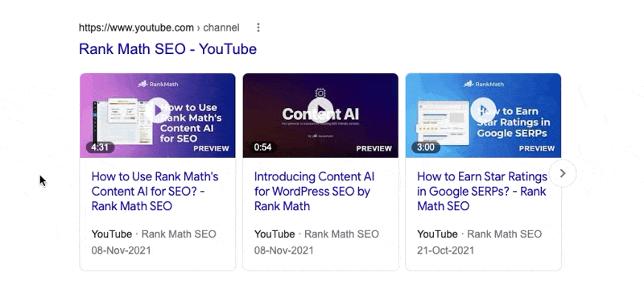Click 'YouTube · Rank Math SEO' source in the second card
This screenshot has height=302, width=644.
point(316,234)
